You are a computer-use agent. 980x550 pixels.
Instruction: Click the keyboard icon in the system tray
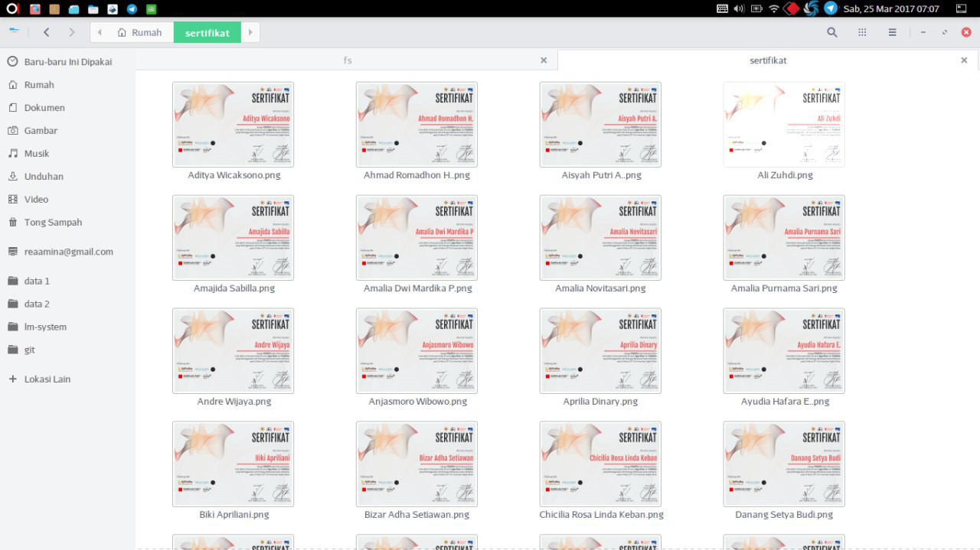click(722, 8)
